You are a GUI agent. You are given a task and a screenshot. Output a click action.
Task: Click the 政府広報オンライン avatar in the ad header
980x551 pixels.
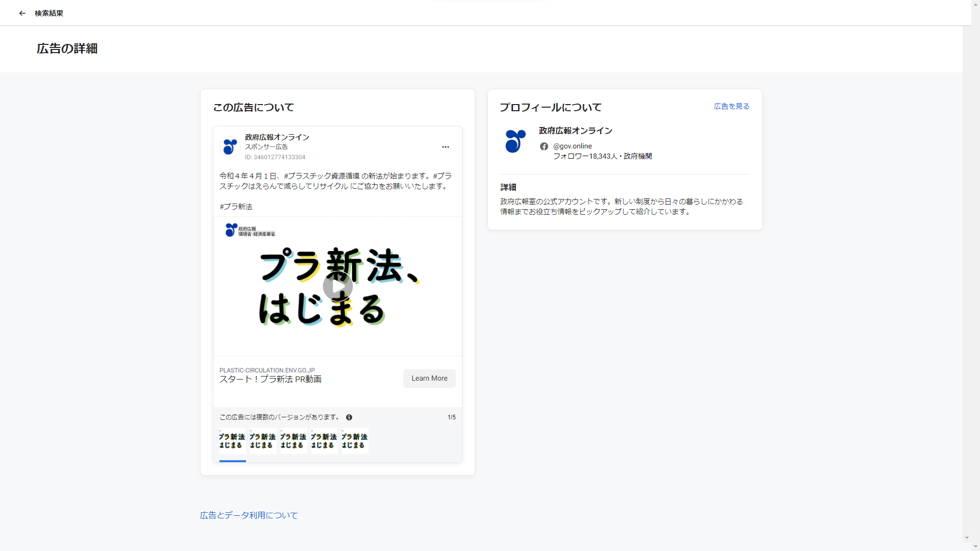[230, 147]
